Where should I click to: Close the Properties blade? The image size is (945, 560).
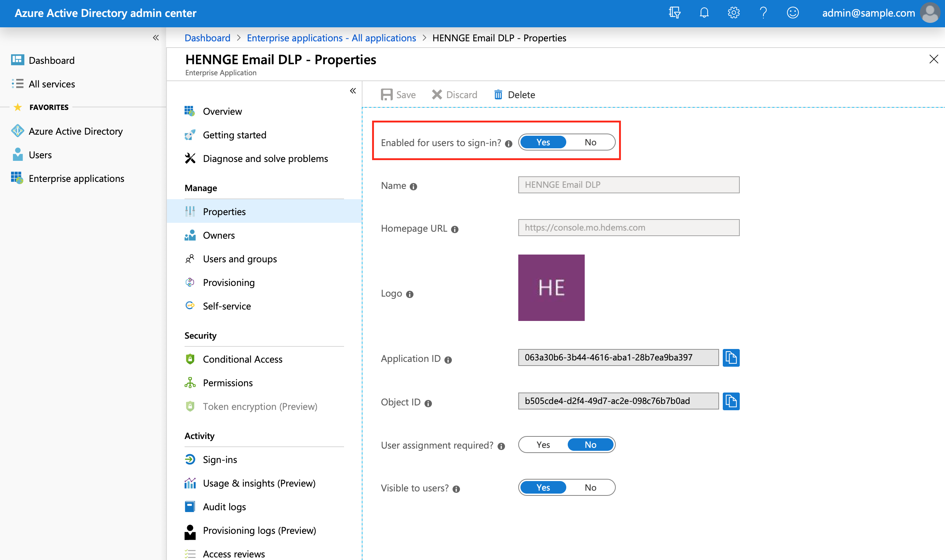(933, 59)
